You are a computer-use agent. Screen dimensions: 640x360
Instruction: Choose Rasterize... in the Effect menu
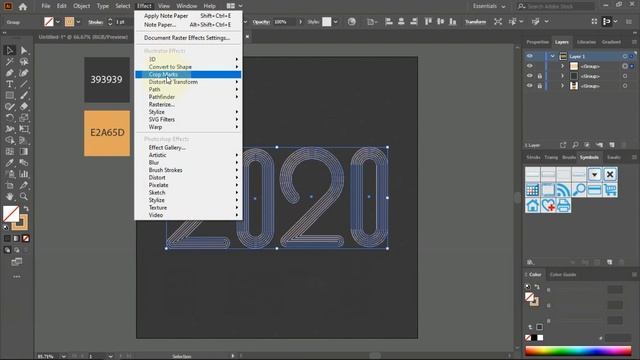[188, 104]
